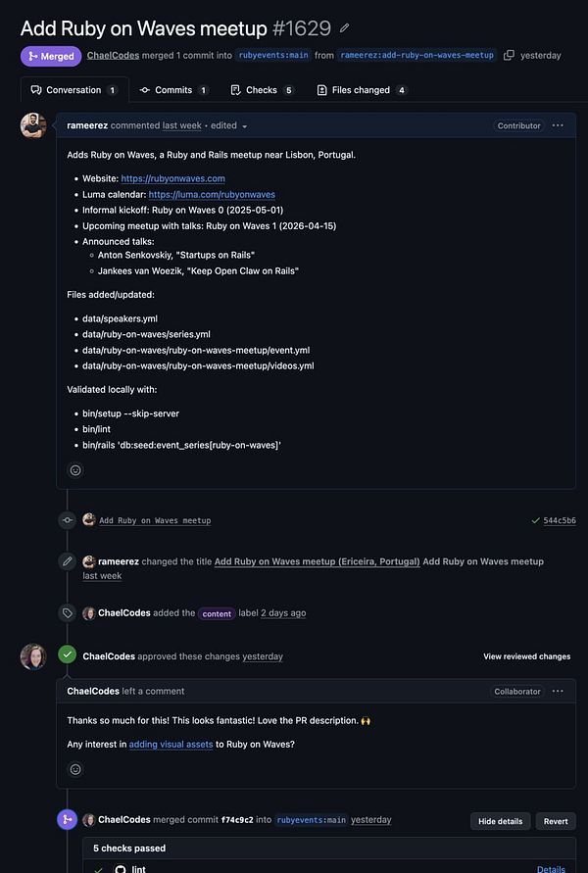This screenshot has width=588, height=873.
Task: Click the Revert button
Action: click(555, 821)
